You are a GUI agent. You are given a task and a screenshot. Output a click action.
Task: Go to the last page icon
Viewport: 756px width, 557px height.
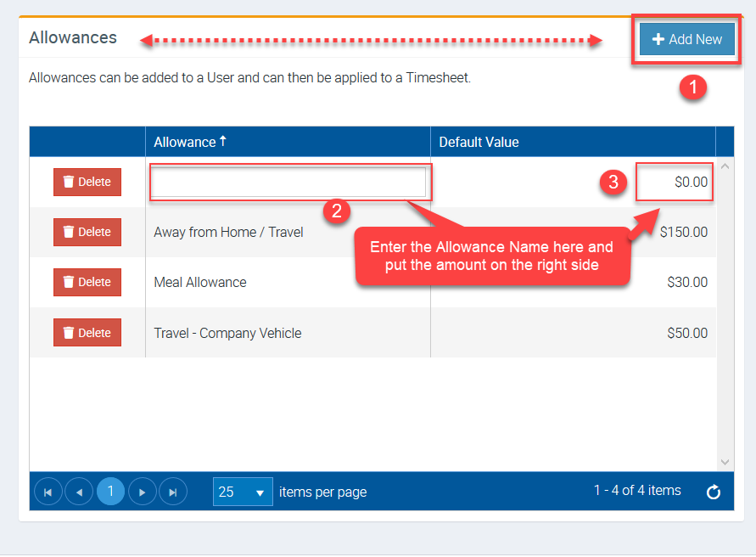point(173,492)
